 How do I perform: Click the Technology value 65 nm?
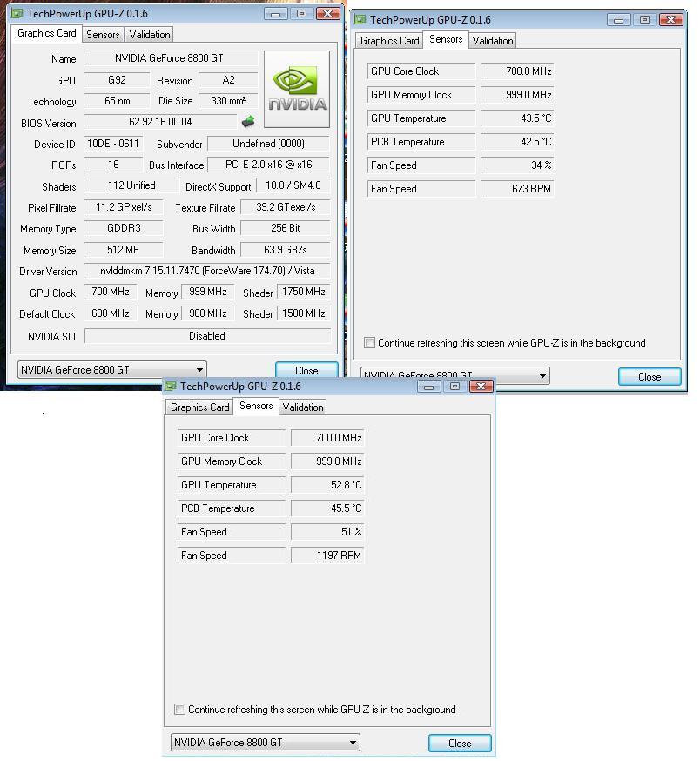[x=117, y=100]
